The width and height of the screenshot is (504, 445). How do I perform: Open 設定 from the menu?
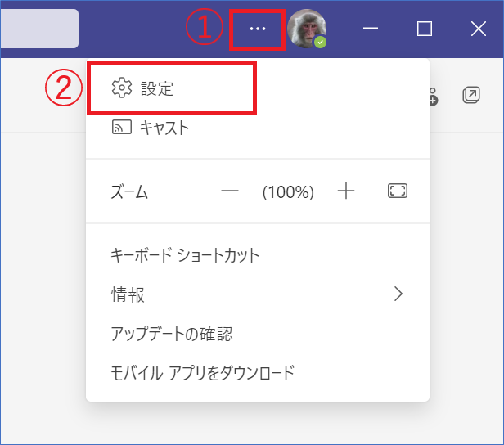(157, 88)
